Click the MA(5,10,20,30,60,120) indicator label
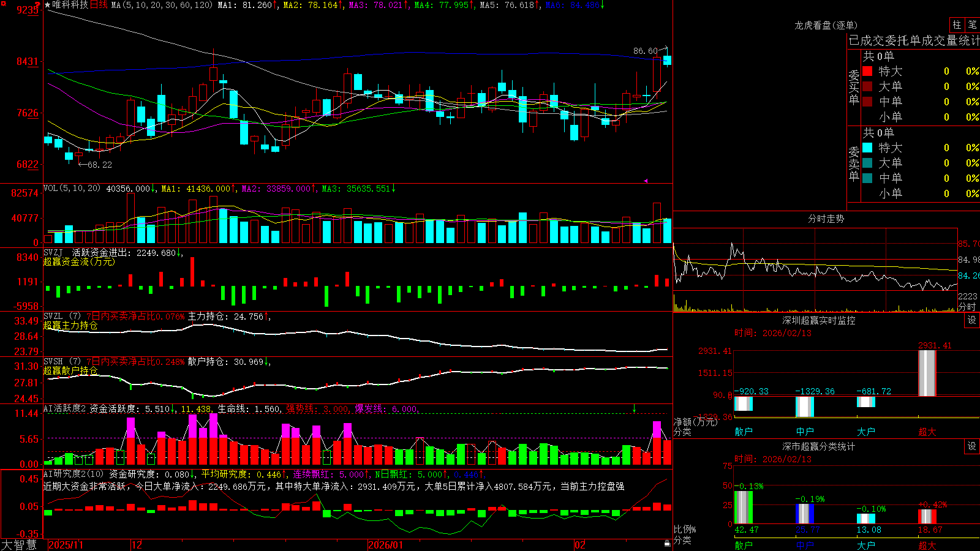This screenshot has height=551, width=980. click(162, 5)
